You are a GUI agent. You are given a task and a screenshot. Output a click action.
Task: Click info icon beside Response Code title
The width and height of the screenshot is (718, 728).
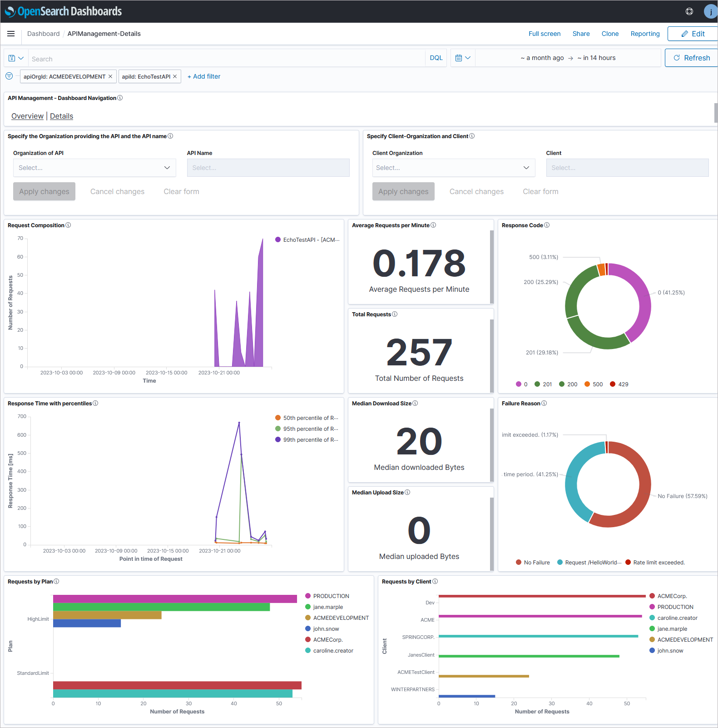(547, 225)
